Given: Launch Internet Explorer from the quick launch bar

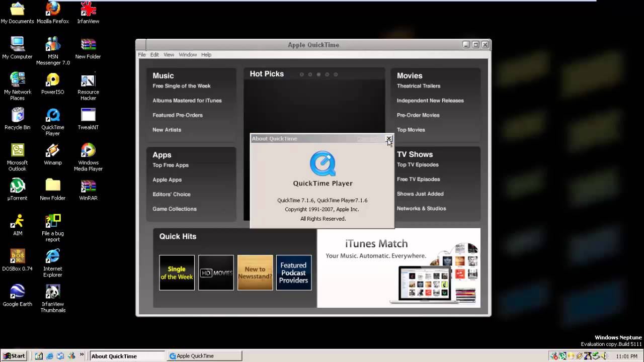Looking at the screenshot, I should 50,356.
